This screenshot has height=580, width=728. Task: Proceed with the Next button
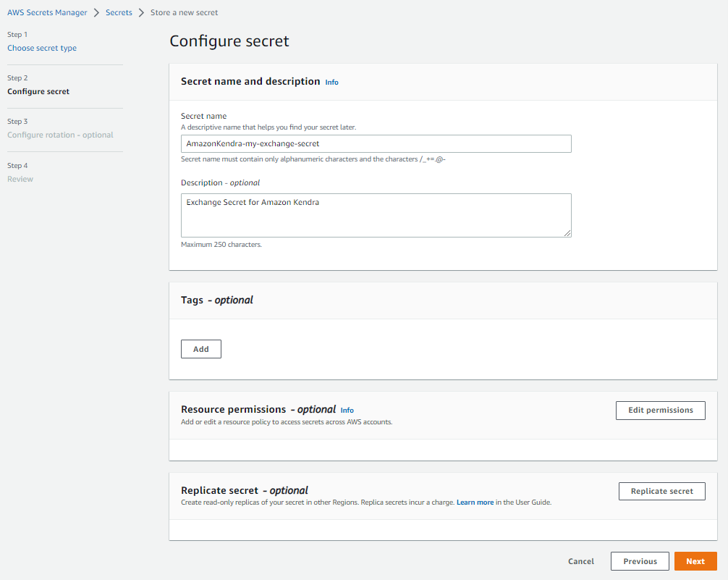coord(695,561)
